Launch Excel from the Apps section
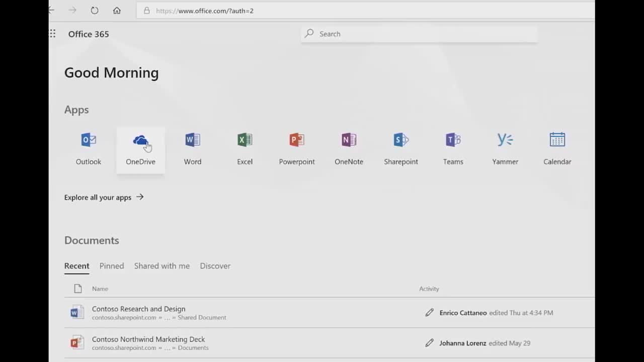Viewport: 644px width, 362px height. click(245, 140)
